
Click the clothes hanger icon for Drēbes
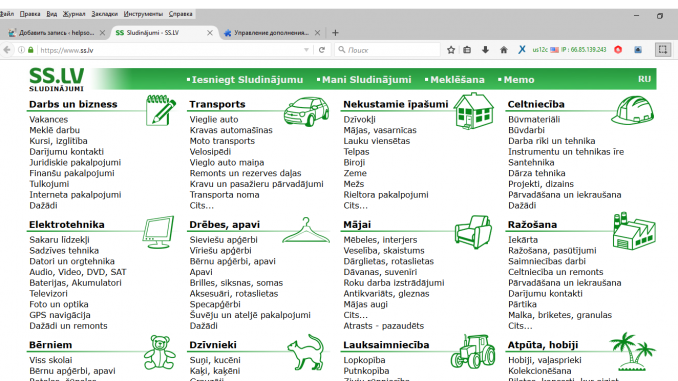(x=306, y=230)
